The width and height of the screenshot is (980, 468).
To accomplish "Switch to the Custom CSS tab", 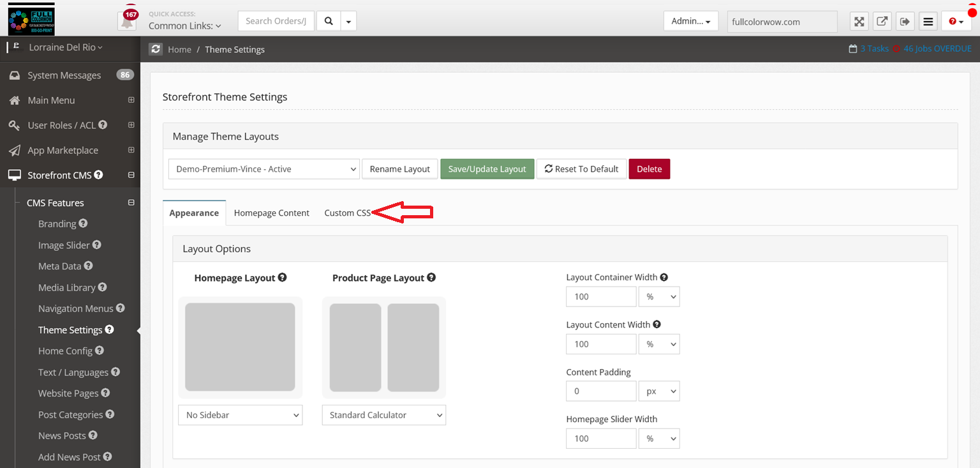I will pyautogui.click(x=347, y=213).
